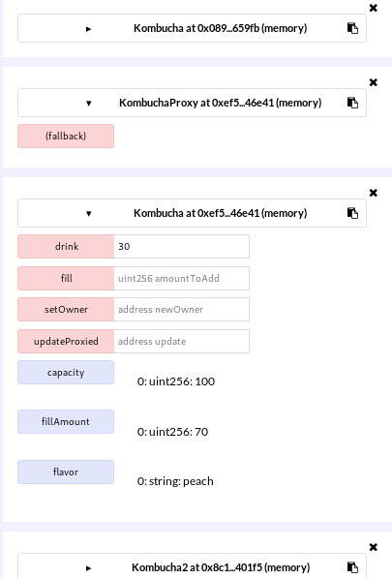Click the setOwner function button
Screen dimensions: 392x579
click(66, 310)
